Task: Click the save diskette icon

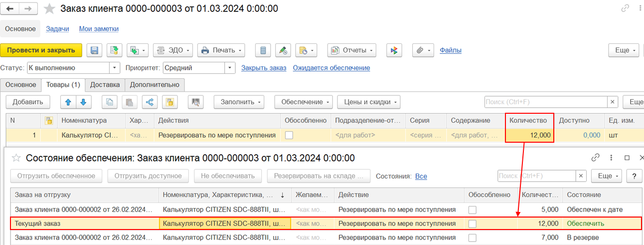Action: point(95,50)
